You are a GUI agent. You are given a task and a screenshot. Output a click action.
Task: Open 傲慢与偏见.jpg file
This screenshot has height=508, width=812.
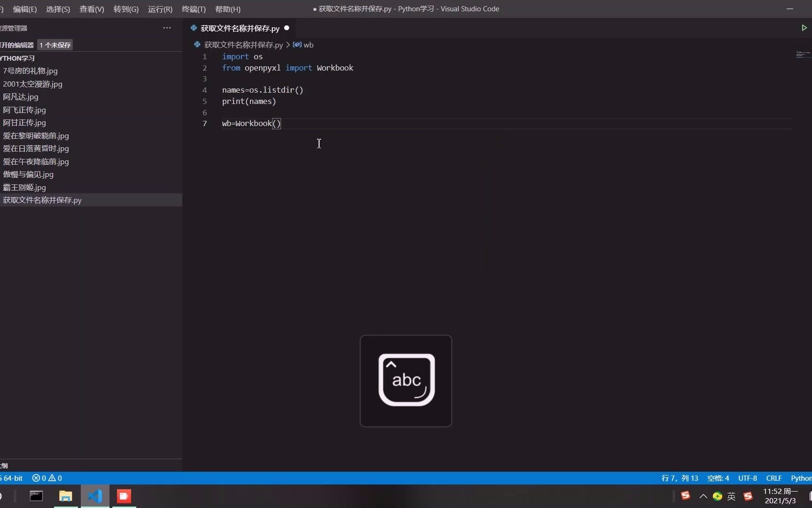(x=28, y=175)
